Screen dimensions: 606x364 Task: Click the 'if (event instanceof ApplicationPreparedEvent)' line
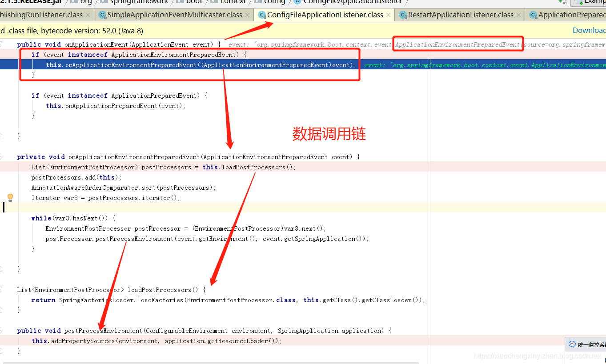[x=119, y=96]
